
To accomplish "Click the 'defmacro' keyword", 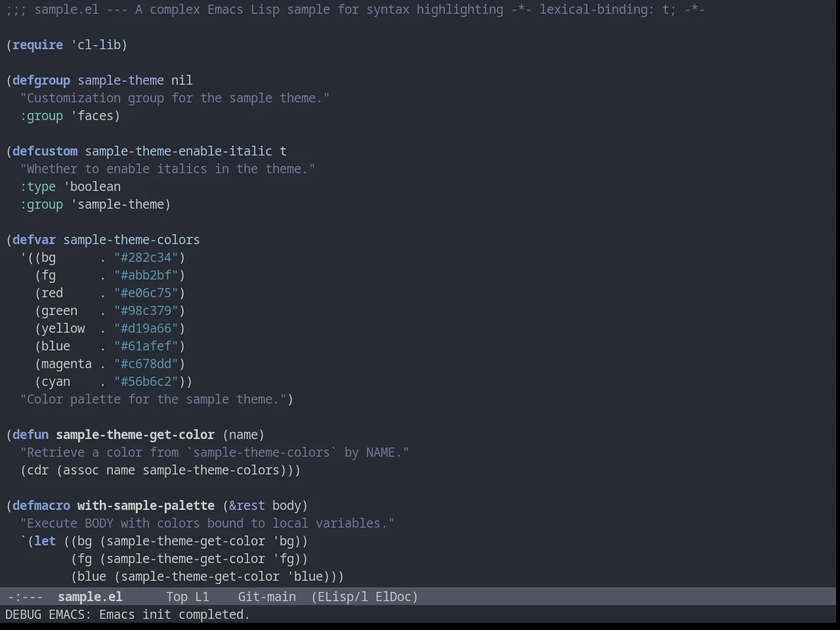I will 41,505.
